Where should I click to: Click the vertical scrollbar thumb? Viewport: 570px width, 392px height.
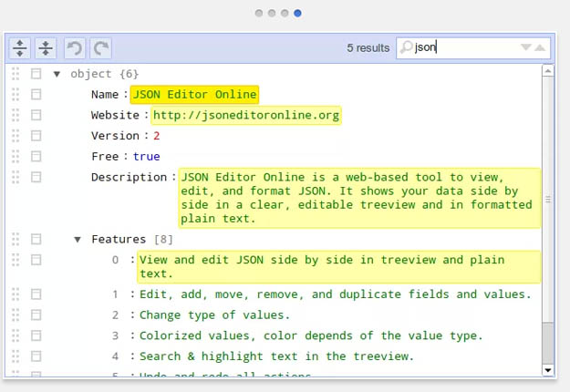click(x=548, y=199)
